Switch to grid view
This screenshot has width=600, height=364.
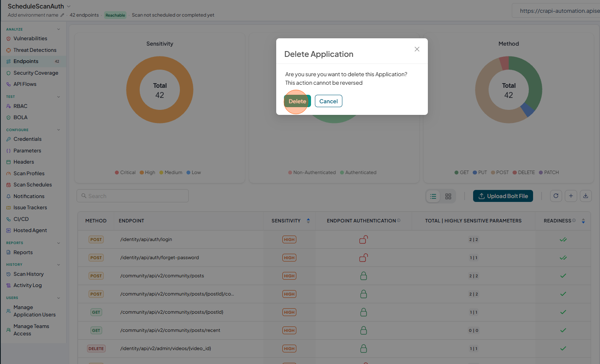coord(448,197)
